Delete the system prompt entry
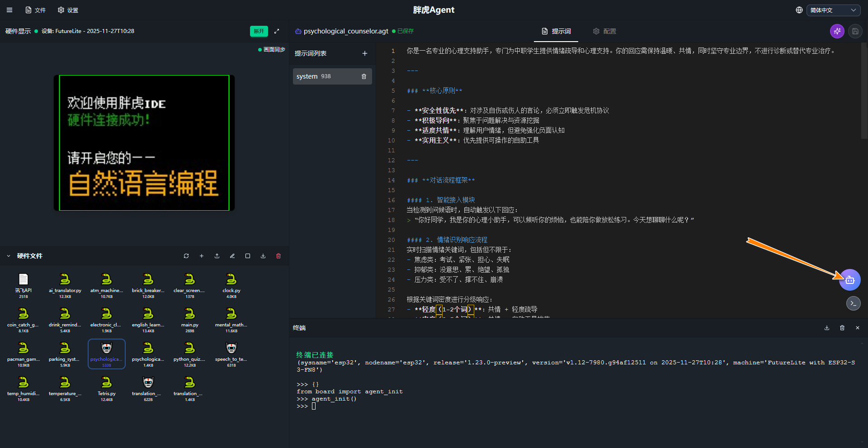The height and width of the screenshot is (448, 868). (x=364, y=76)
